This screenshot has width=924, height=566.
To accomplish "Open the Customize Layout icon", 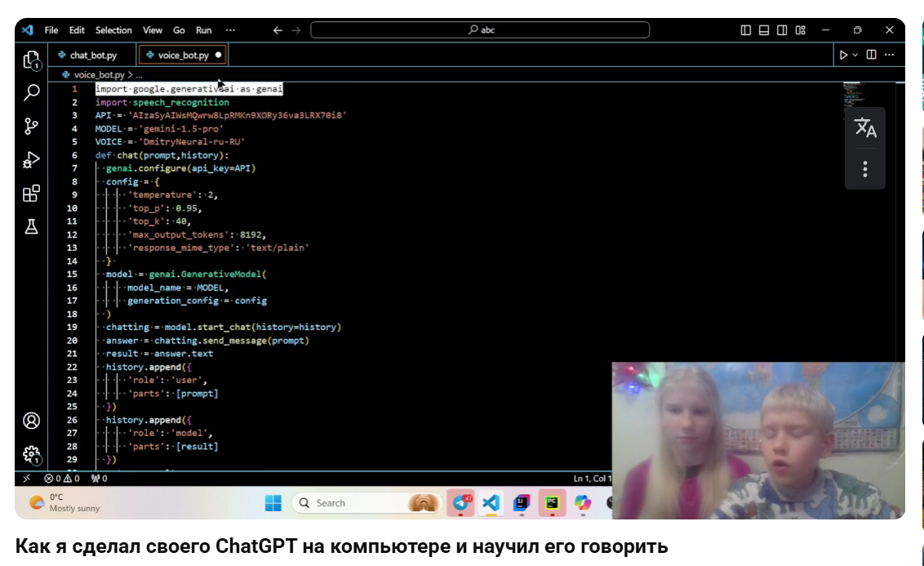I will 800,30.
